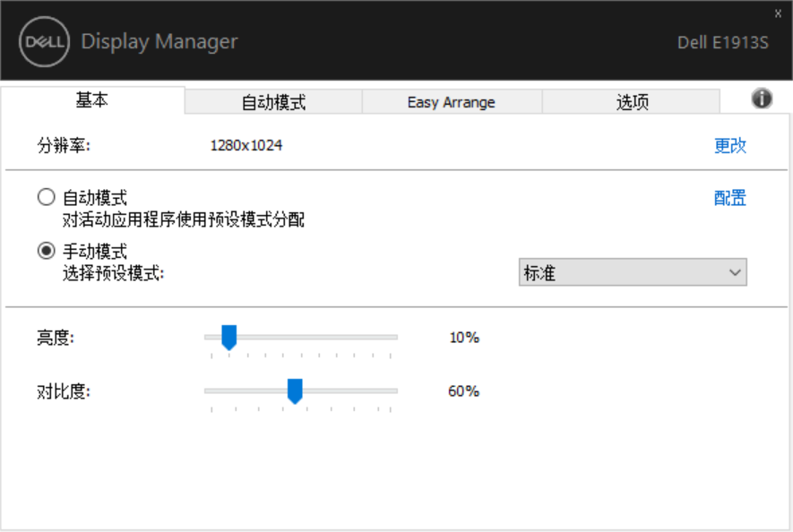The image size is (793, 532).
Task: Click the 对活动应用程序使用预设模式分配 description
Action: click(x=184, y=219)
